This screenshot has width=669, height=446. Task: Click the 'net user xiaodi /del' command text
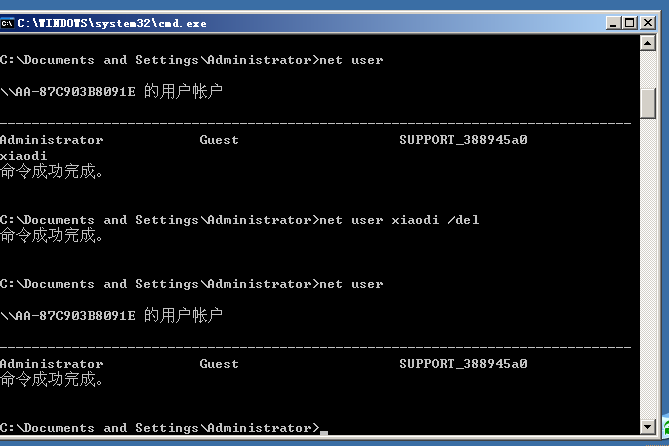(x=398, y=220)
